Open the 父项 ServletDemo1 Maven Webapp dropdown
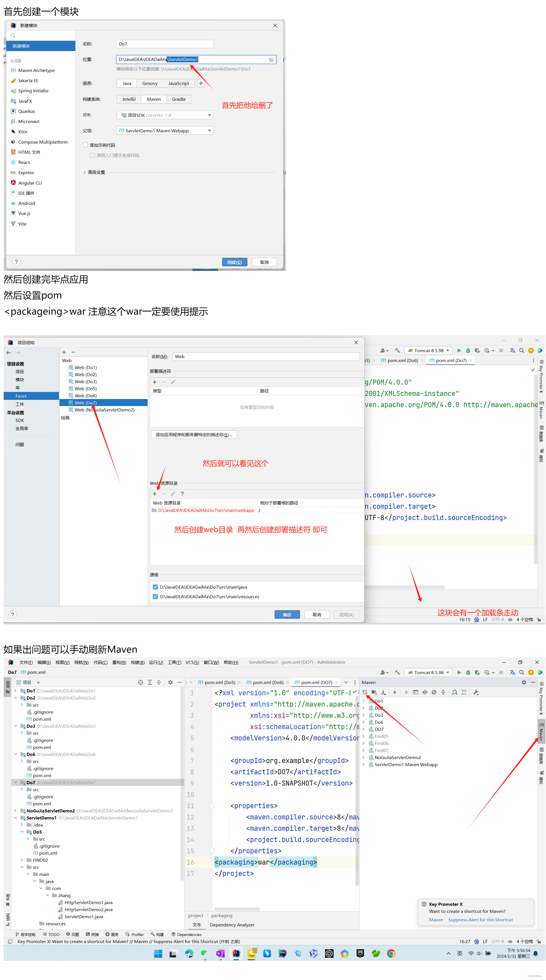 click(x=165, y=130)
